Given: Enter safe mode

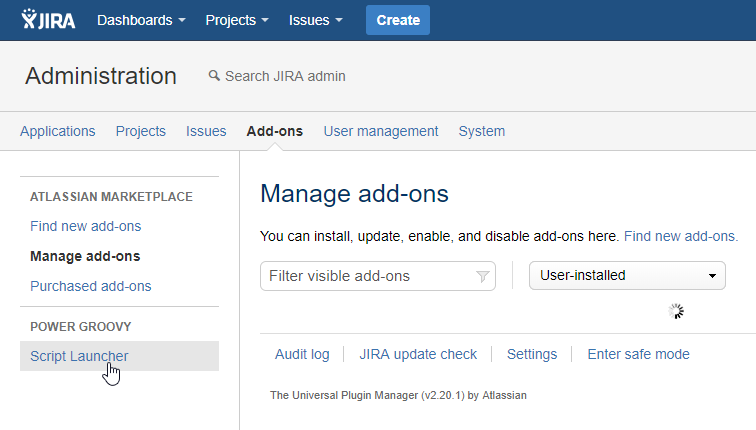Looking at the screenshot, I should click(638, 354).
